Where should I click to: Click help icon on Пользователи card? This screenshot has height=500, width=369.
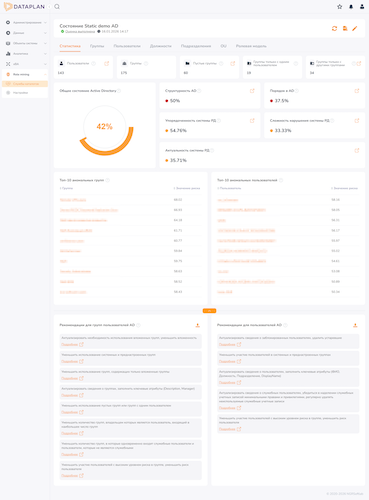click(x=94, y=63)
